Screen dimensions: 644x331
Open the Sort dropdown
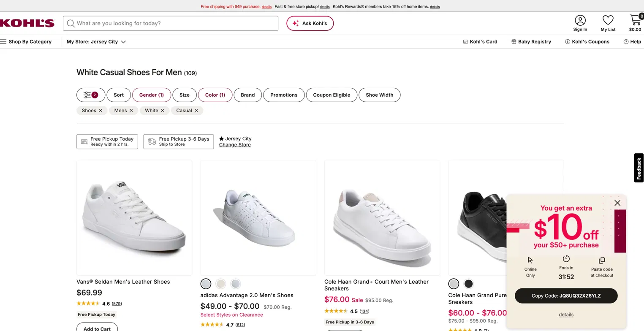119,95
